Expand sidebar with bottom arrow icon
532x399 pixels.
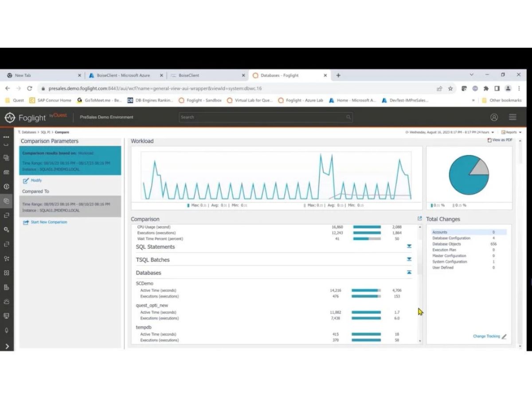pos(7,346)
